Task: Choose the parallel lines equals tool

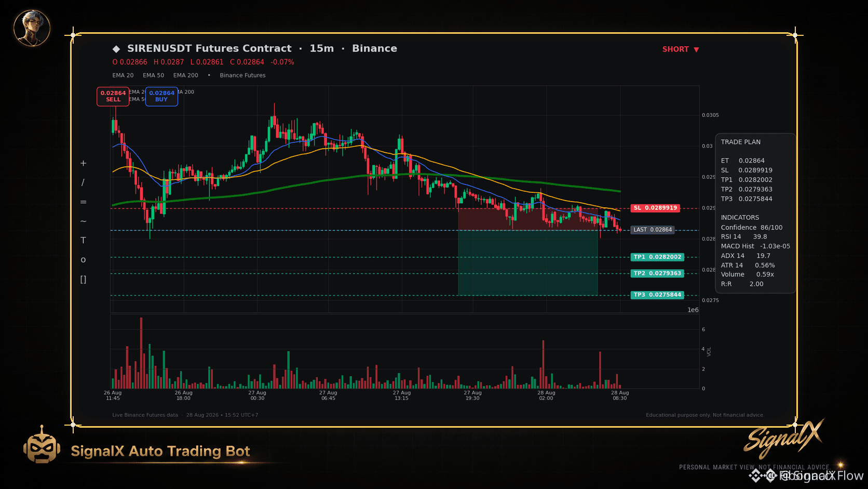Action: (x=83, y=202)
